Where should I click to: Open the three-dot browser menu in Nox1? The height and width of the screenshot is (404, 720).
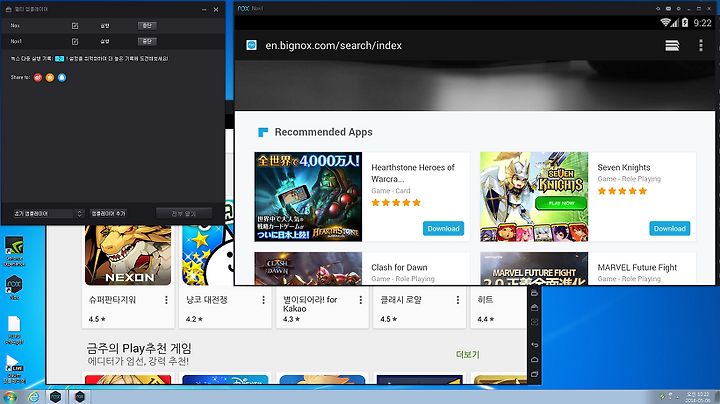pyautogui.click(x=701, y=45)
